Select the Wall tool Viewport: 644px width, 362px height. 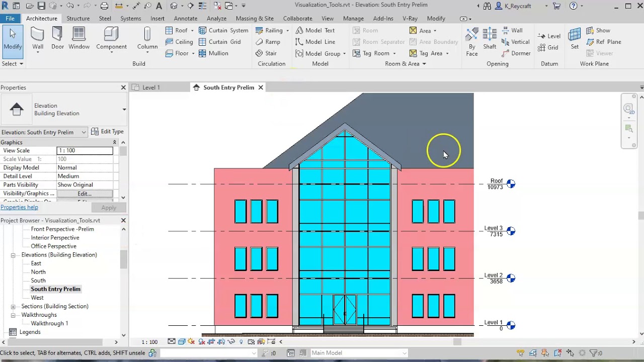[x=38, y=39]
